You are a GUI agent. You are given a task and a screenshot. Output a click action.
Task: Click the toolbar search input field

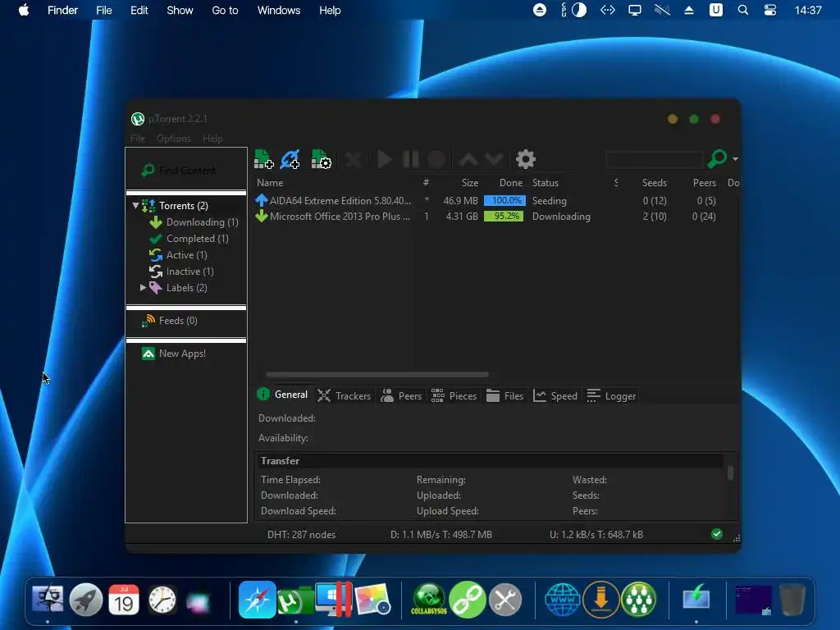[654, 159]
